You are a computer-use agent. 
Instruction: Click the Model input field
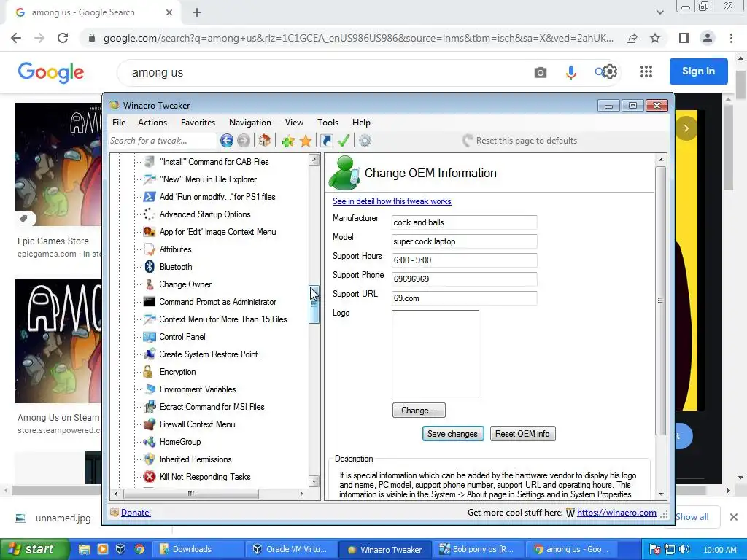(x=464, y=241)
